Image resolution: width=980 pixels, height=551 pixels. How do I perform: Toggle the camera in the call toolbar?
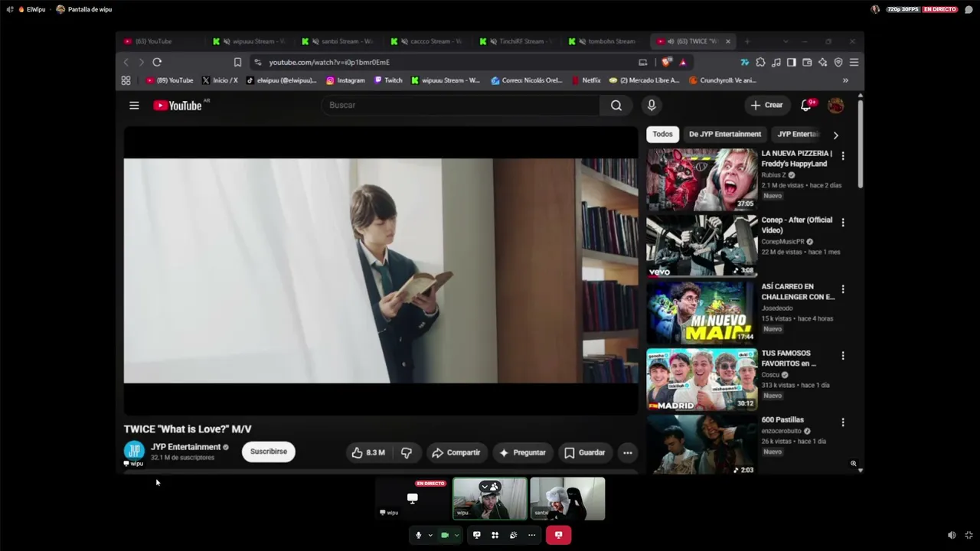tap(444, 535)
